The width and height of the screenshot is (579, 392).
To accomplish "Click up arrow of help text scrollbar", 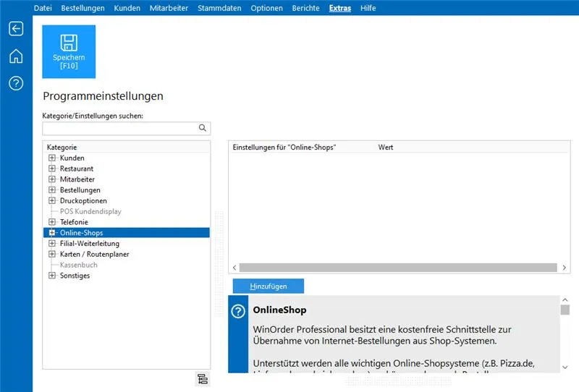I will pyautogui.click(x=565, y=299).
